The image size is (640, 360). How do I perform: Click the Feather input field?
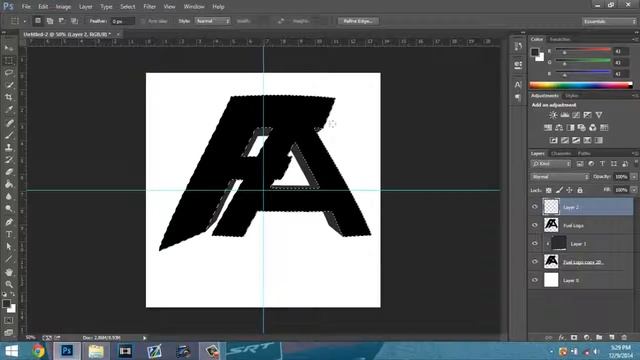[122, 21]
